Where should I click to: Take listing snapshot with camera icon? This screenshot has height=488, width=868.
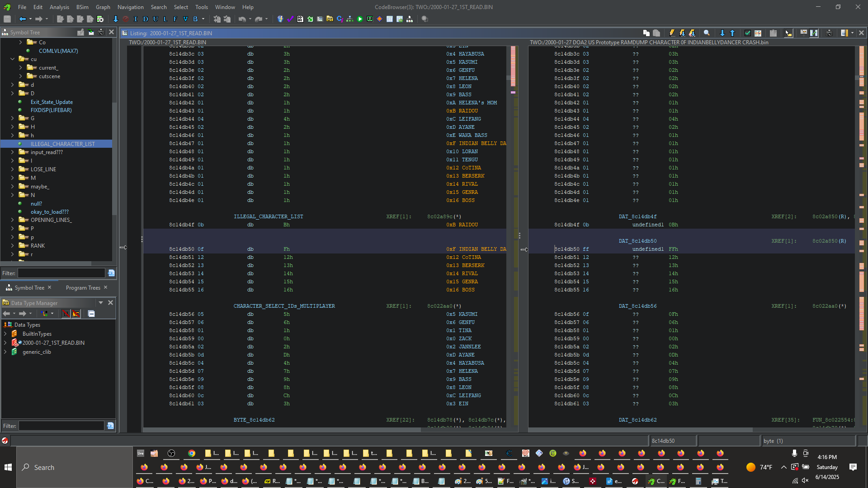829,33
